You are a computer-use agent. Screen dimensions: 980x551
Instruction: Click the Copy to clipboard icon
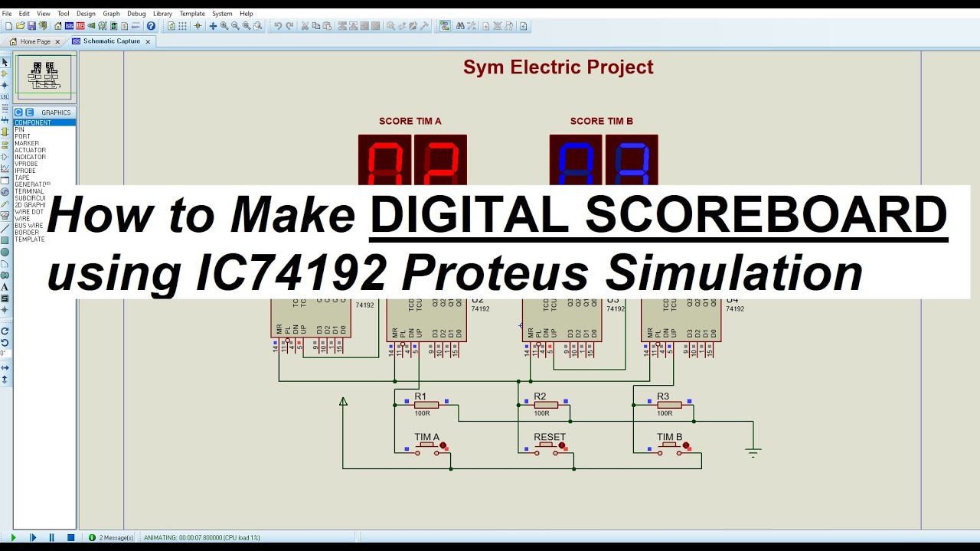click(x=315, y=26)
